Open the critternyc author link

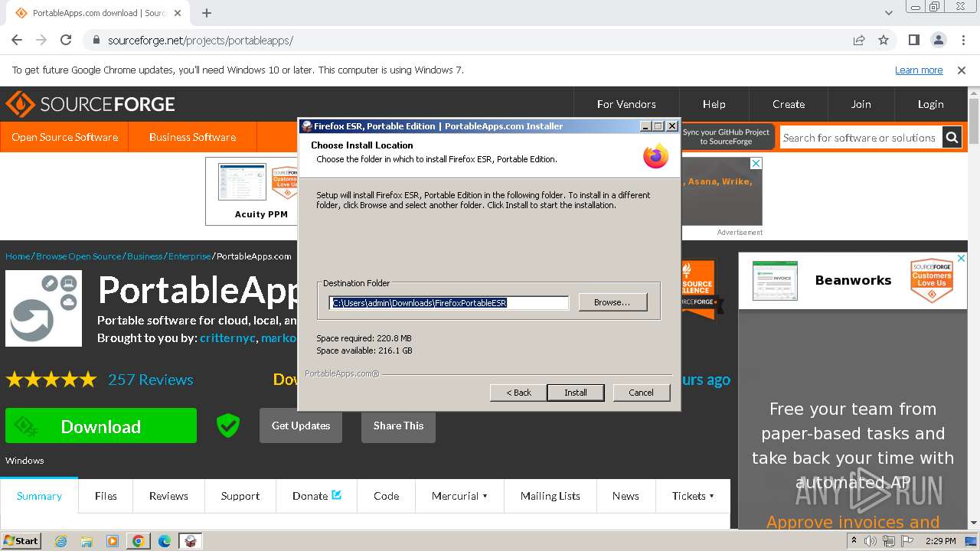[x=227, y=337]
